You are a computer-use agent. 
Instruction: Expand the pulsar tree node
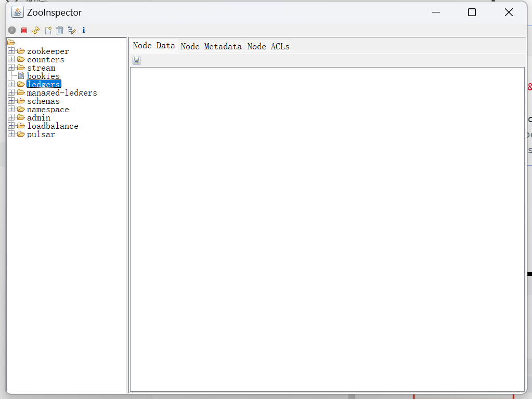pyautogui.click(x=11, y=134)
